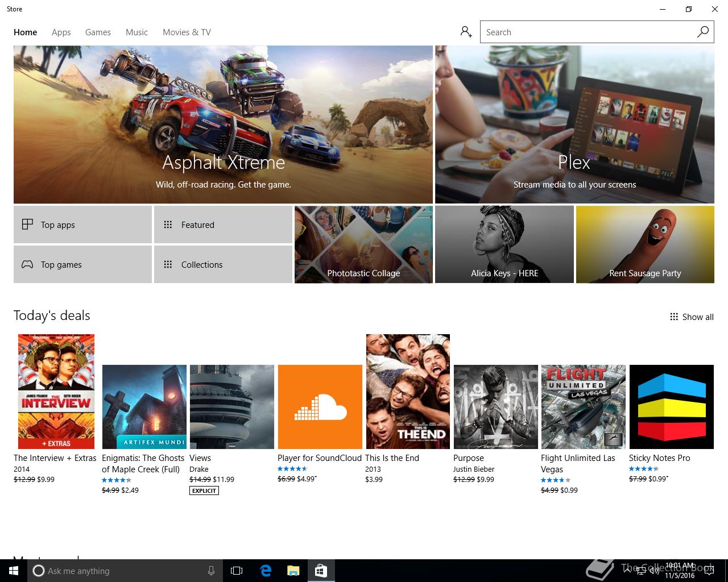Switch to the Home tab

pyautogui.click(x=26, y=32)
